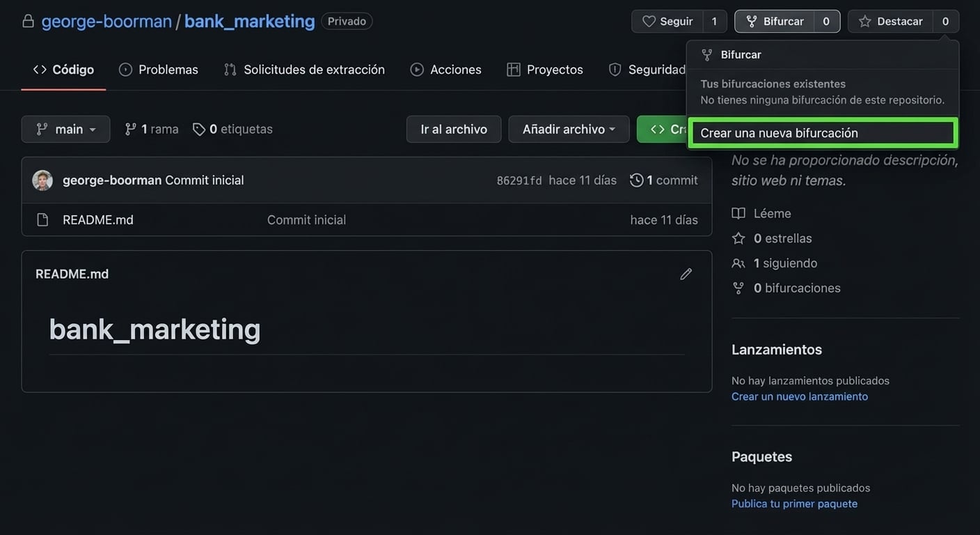Viewport: 980px width, 535px height.
Task: Open the Seguridad tab
Action: (647, 70)
